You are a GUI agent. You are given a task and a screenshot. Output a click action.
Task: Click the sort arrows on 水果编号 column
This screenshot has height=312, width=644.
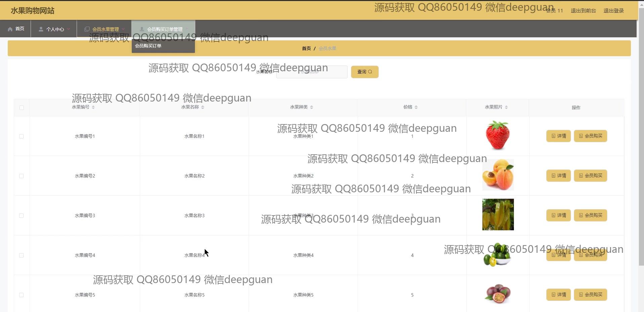93,107
